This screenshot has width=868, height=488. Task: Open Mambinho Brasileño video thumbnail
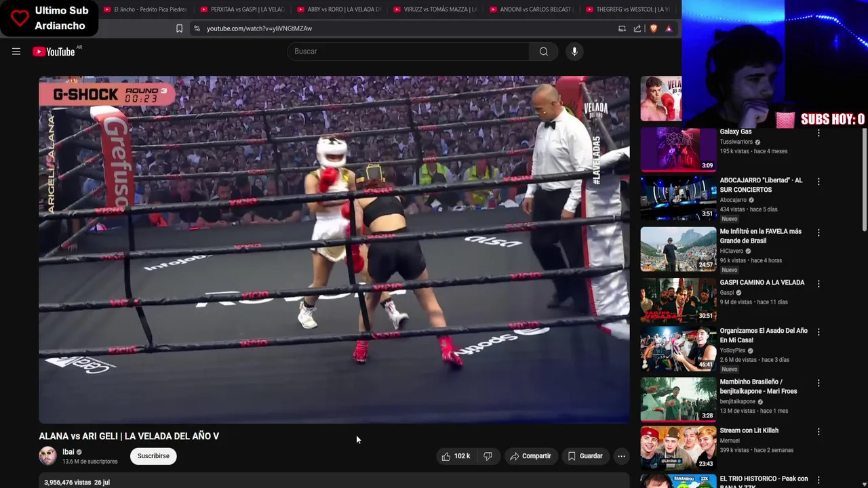[x=678, y=400]
